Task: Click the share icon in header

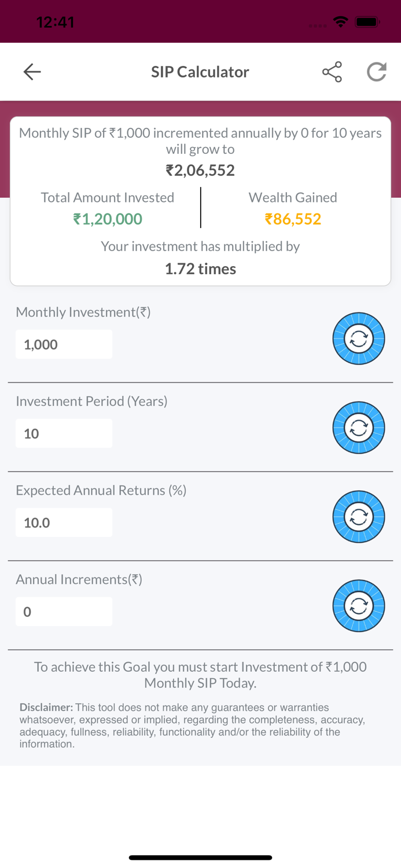Action: (x=332, y=72)
